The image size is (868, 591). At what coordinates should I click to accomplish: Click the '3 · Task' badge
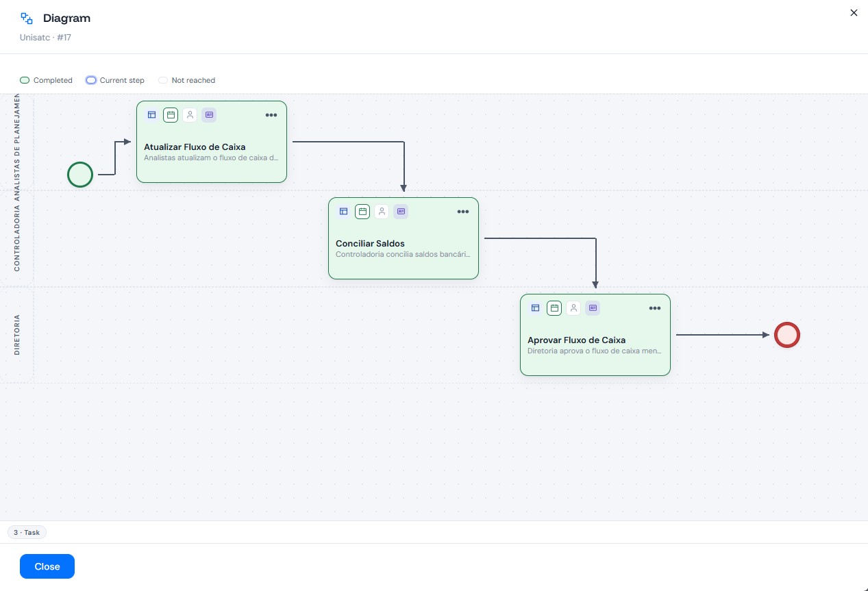27,532
